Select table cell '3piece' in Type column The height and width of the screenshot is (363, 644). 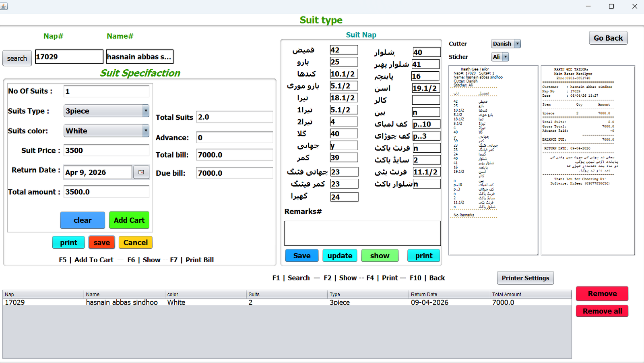coord(368,302)
